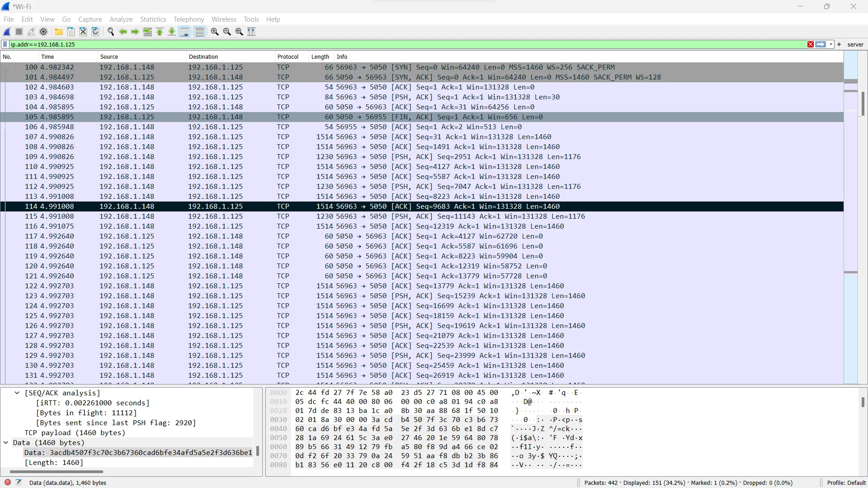
Task: Apply the 'server' saved filter button
Action: coord(855,44)
